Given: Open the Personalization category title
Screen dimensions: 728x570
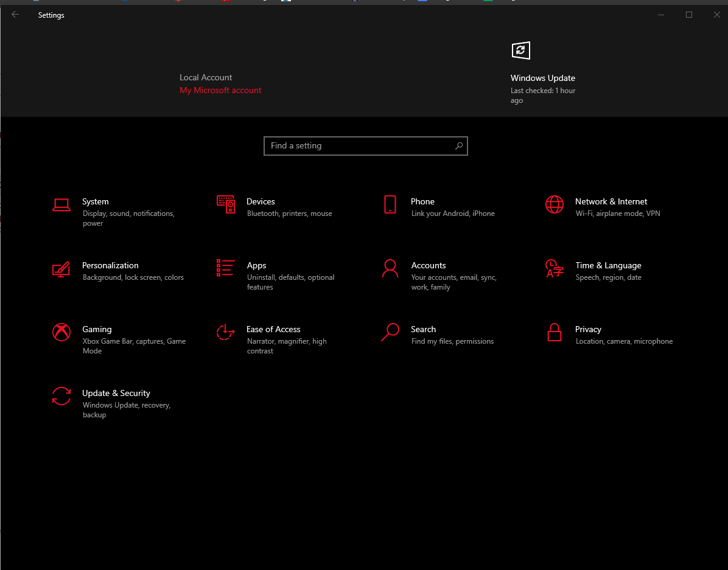Looking at the screenshot, I should tap(110, 265).
